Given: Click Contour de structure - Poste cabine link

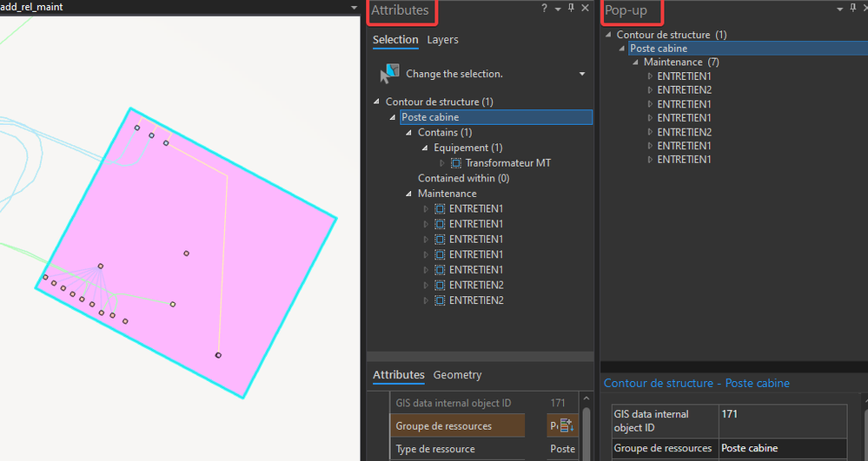Looking at the screenshot, I should (696, 383).
